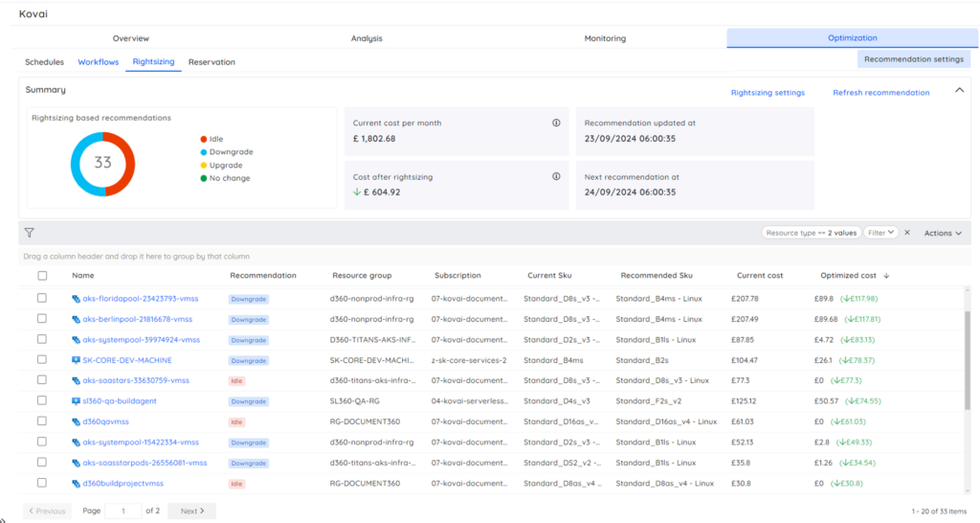Open the Actions dropdown menu

pos(942,233)
